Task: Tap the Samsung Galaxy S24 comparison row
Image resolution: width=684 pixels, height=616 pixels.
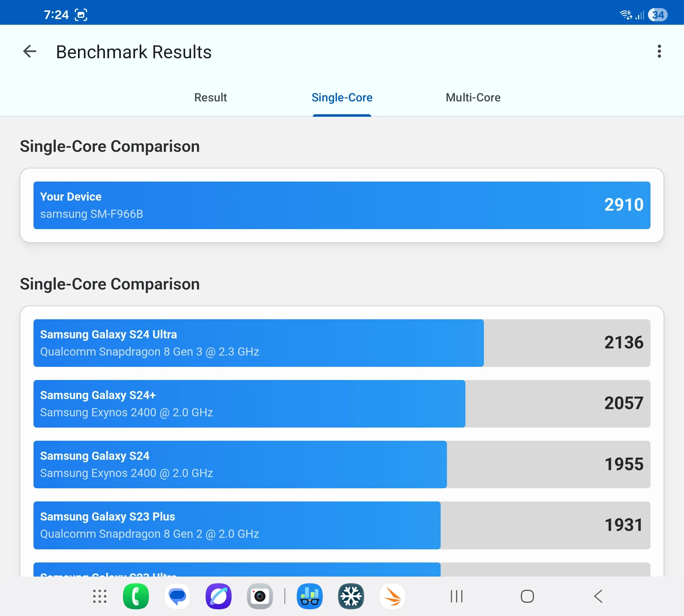Action: tap(342, 464)
